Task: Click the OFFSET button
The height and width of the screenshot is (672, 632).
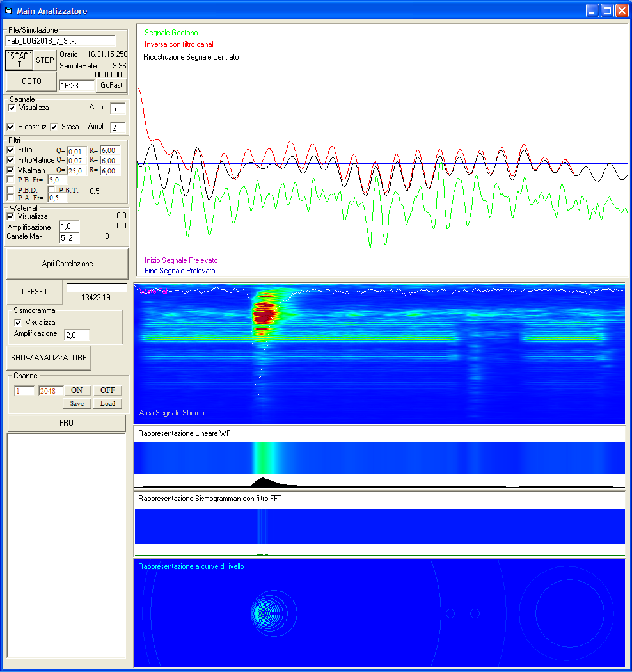Action: [35, 292]
